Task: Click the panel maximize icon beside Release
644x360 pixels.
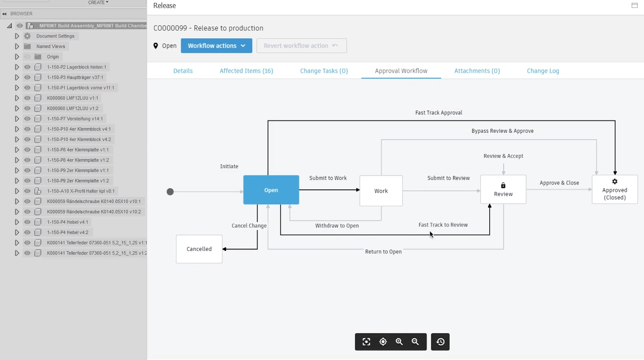Action: point(634,5)
